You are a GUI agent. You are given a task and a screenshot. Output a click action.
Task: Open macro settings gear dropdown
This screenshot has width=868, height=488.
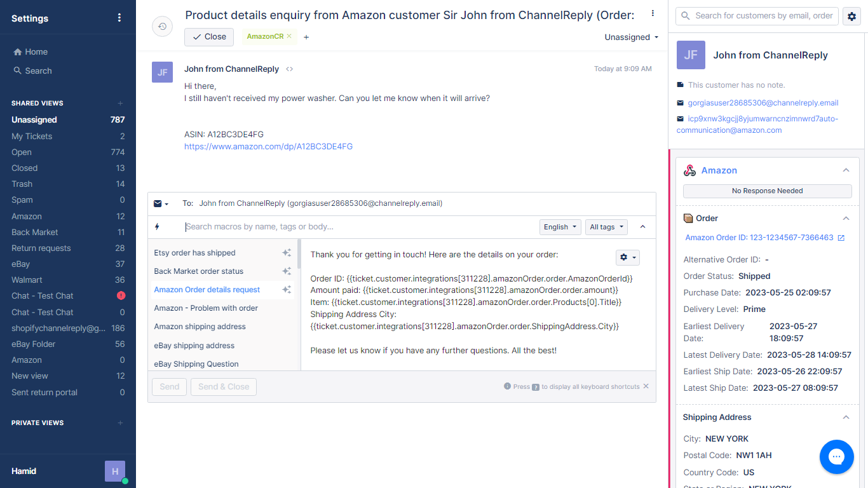point(628,257)
